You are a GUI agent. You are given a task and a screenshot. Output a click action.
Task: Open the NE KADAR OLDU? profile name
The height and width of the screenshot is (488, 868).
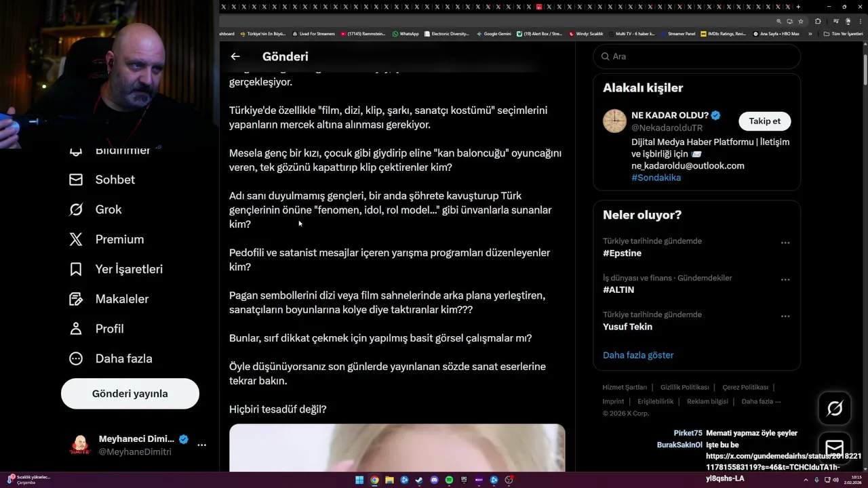click(670, 115)
